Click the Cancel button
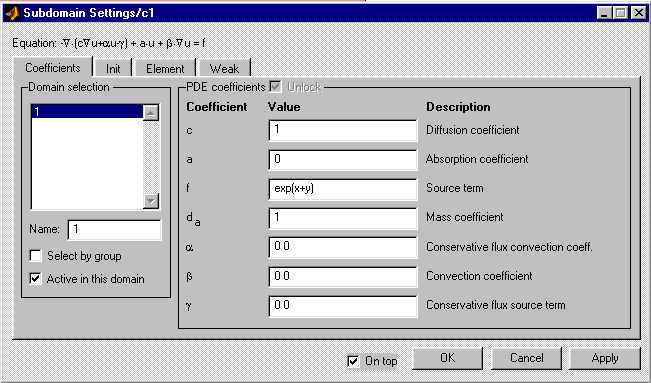Viewport: 651px width, 383px height. 526,358
